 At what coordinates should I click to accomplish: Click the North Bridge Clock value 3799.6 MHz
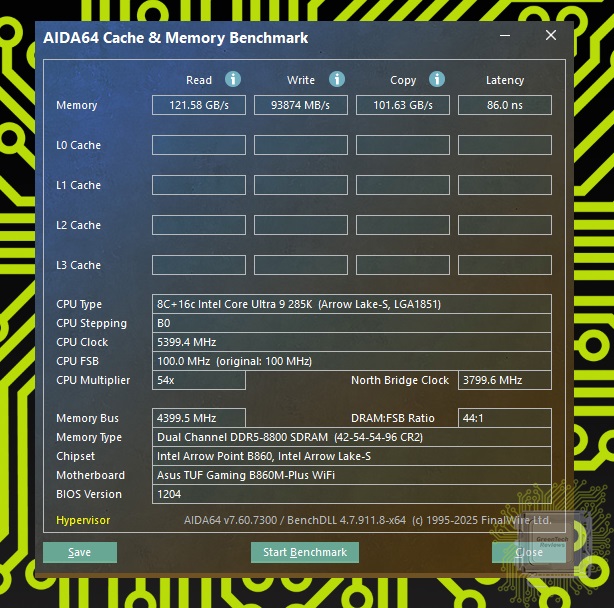tap(505, 380)
